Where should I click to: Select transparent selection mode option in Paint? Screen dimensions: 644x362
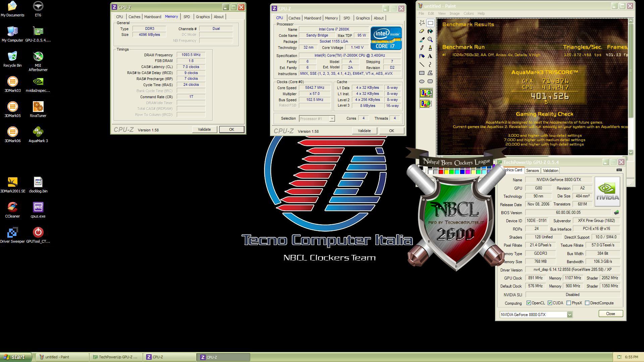426,104
